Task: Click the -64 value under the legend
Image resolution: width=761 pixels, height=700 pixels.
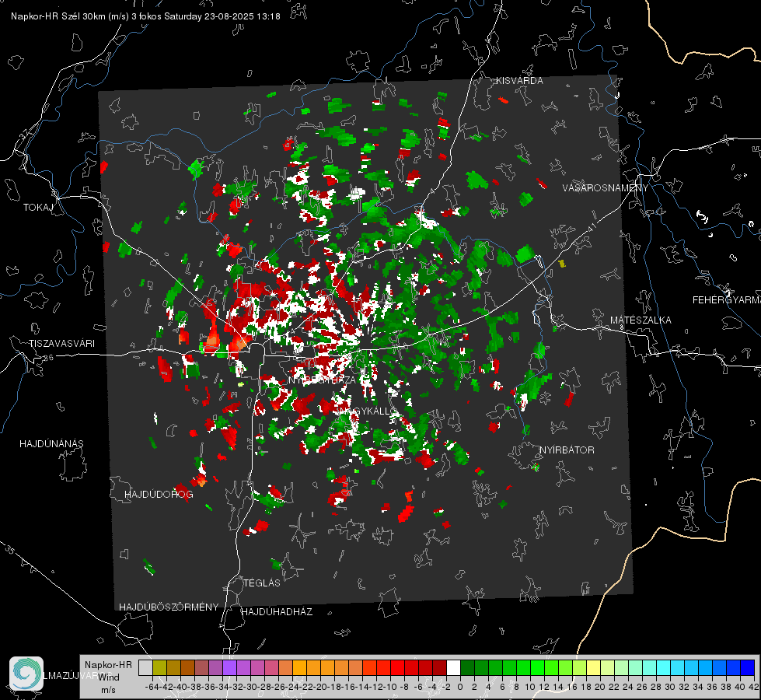Action: (152, 688)
